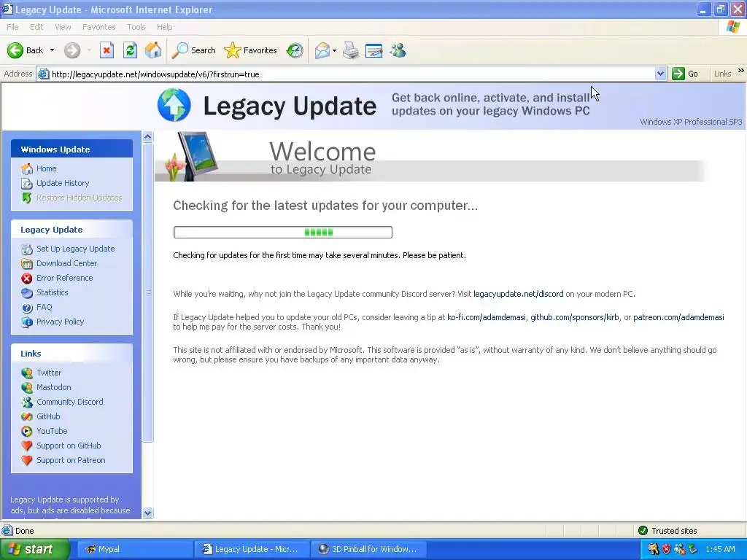This screenshot has width=747, height=560.
Task: Click the sidebar scrollbar thumb
Action: tap(147, 292)
